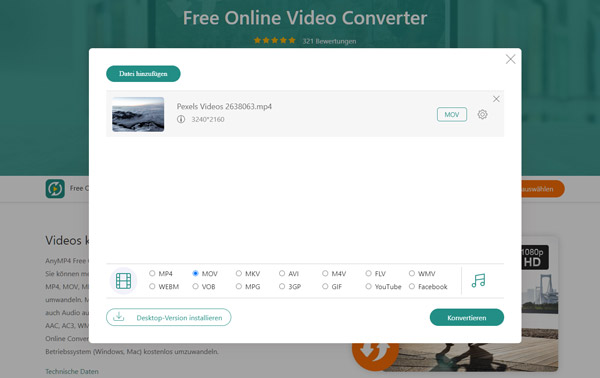
Task: Choose MKV output format
Action: (x=239, y=273)
